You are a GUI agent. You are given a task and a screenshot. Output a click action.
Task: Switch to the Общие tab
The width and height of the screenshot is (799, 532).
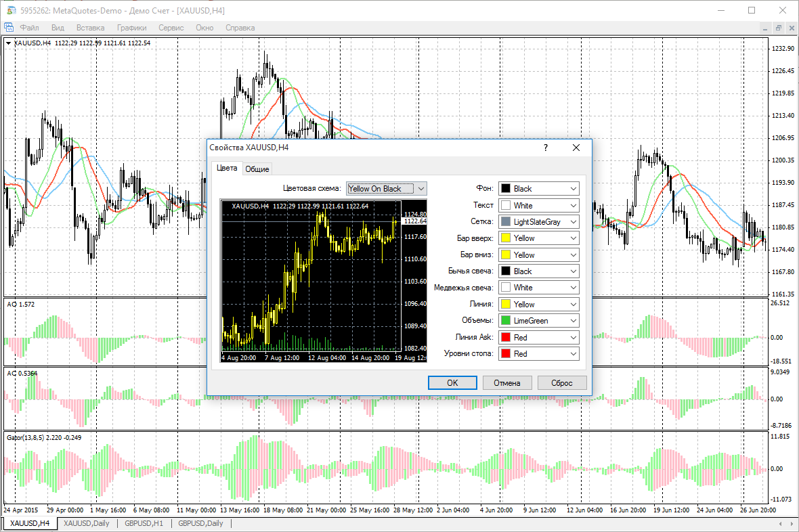pyautogui.click(x=257, y=169)
